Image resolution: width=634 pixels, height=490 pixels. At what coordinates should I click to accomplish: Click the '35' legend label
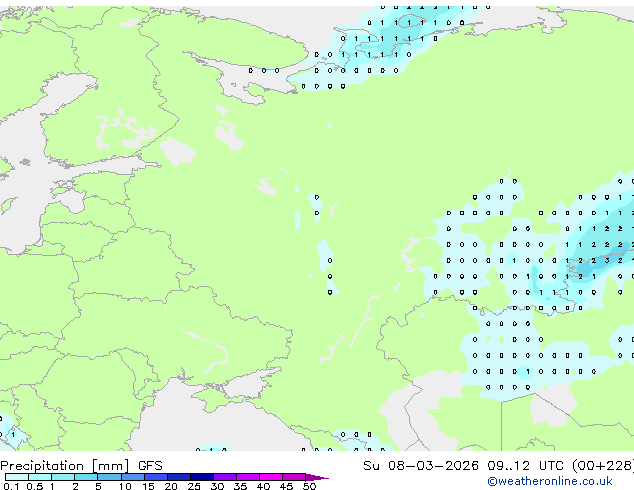pyautogui.click(x=240, y=486)
